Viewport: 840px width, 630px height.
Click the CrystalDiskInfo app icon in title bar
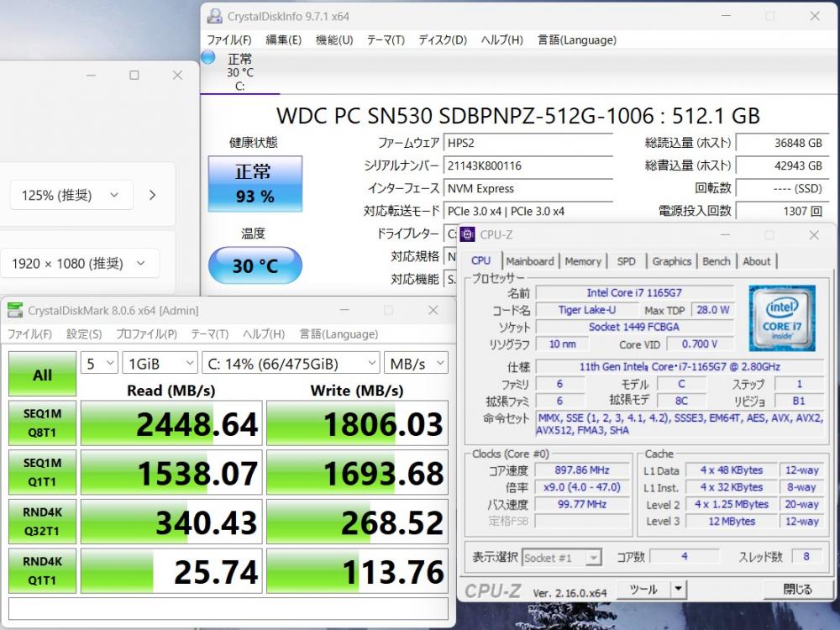point(214,16)
